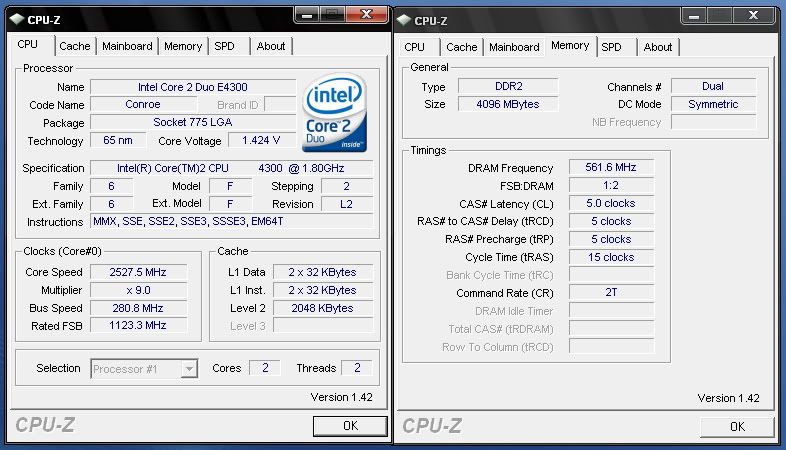Click the processor Name field Intel Core 2 Duo E4300
Image resolution: width=786 pixels, height=450 pixels.
pyautogui.click(x=193, y=87)
